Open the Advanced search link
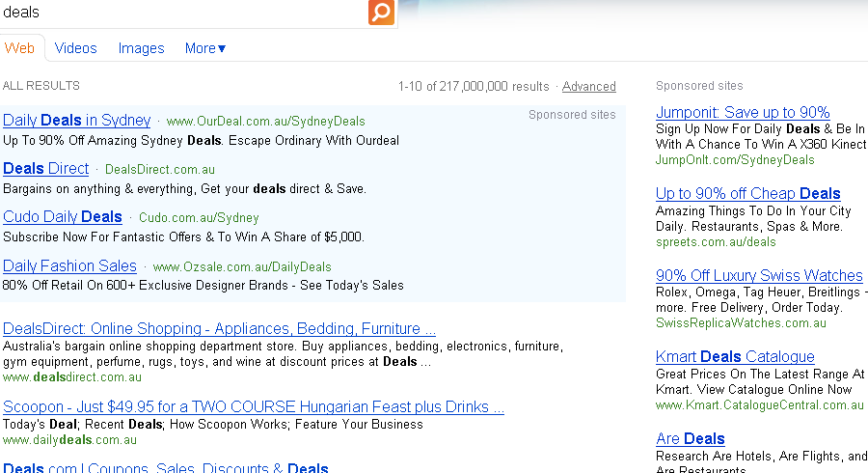The image size is (868, 473). [x=589, y=87]
